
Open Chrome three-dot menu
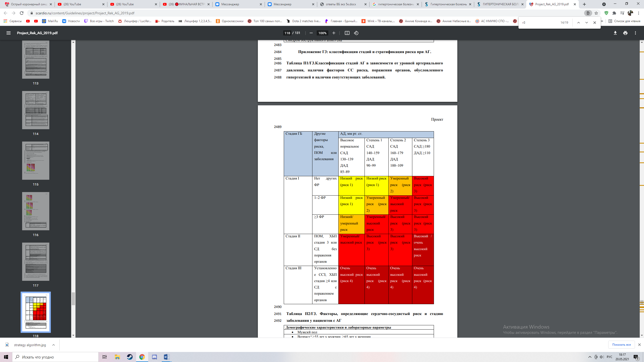coord(638,13)
